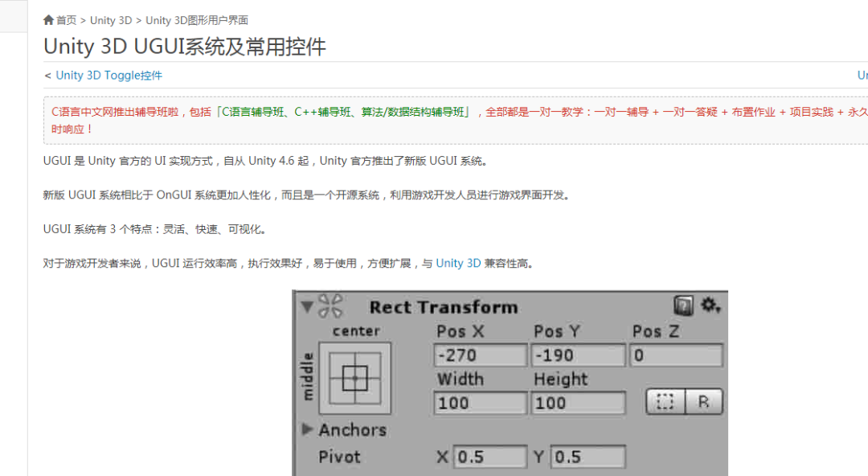Open Unity 3D图形用户界面 breadcrumb link
The image size is (868, 476).
click(x=197, y=20)
